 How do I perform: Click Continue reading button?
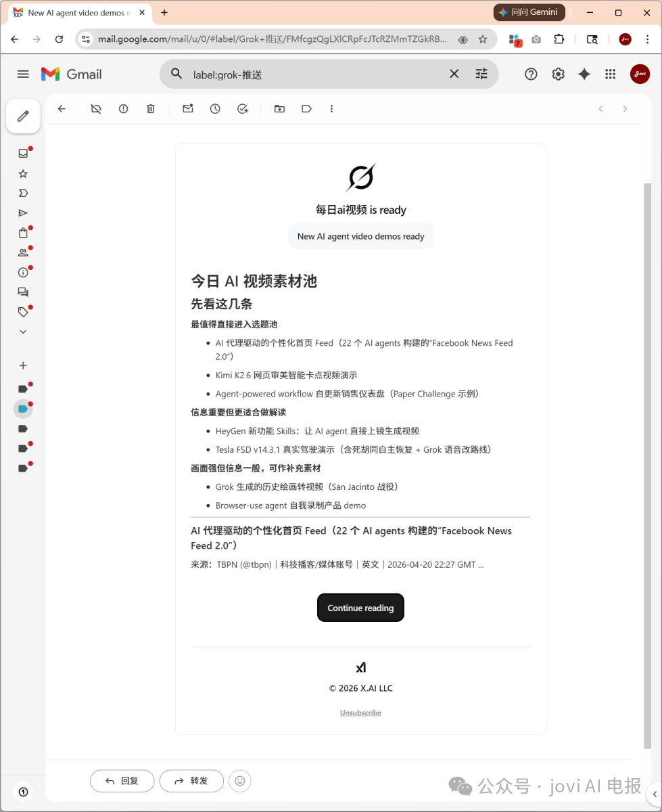pyautogui.click(x=360, y=608)
